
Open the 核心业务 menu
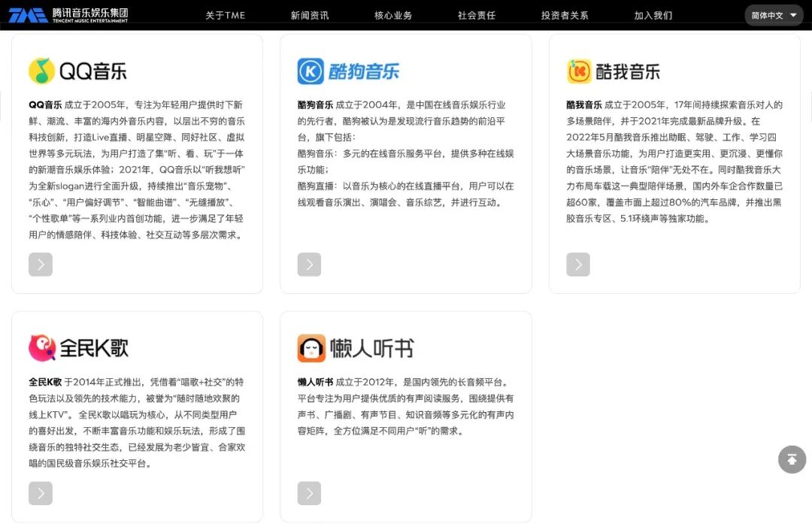pos(393,16)
